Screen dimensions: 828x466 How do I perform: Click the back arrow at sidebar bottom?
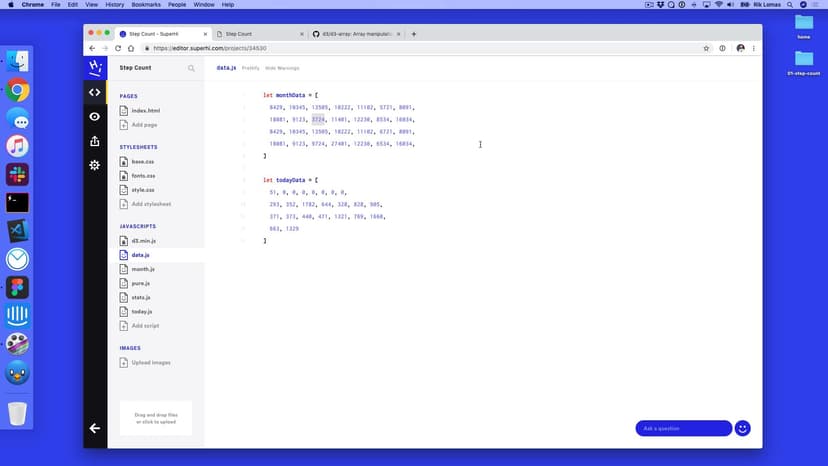tap(95, 428)
